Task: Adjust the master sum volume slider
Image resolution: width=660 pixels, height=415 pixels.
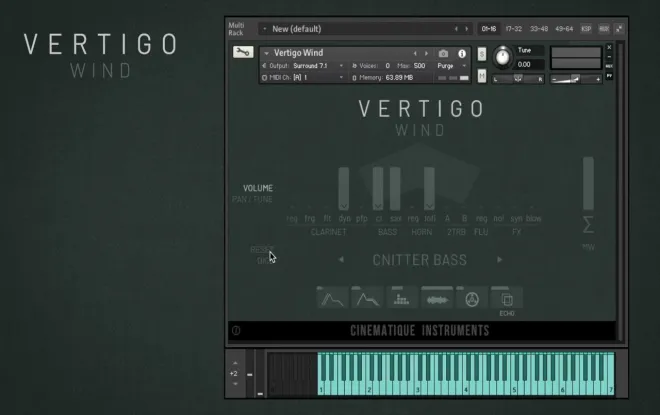Action: pos(588,183)
